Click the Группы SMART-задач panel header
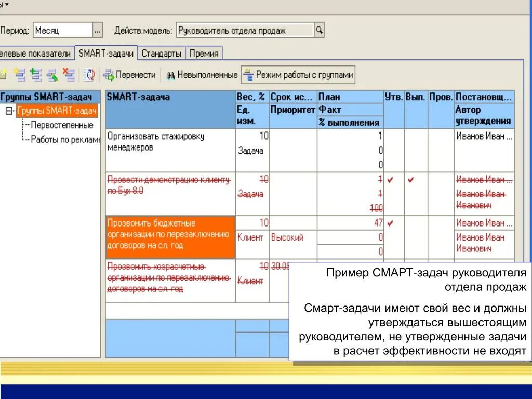Viewport: 532px width, 399px height. 50,97
